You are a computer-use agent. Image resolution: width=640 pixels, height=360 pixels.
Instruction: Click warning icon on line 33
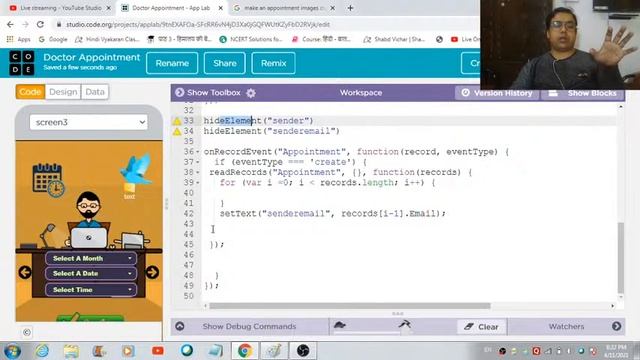[x=177, y=121]
